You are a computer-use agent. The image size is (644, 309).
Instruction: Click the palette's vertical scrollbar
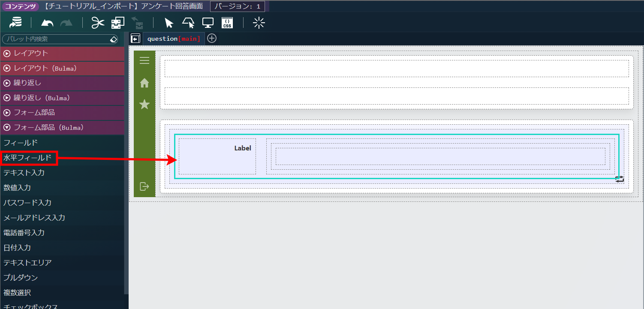(126, 163)
